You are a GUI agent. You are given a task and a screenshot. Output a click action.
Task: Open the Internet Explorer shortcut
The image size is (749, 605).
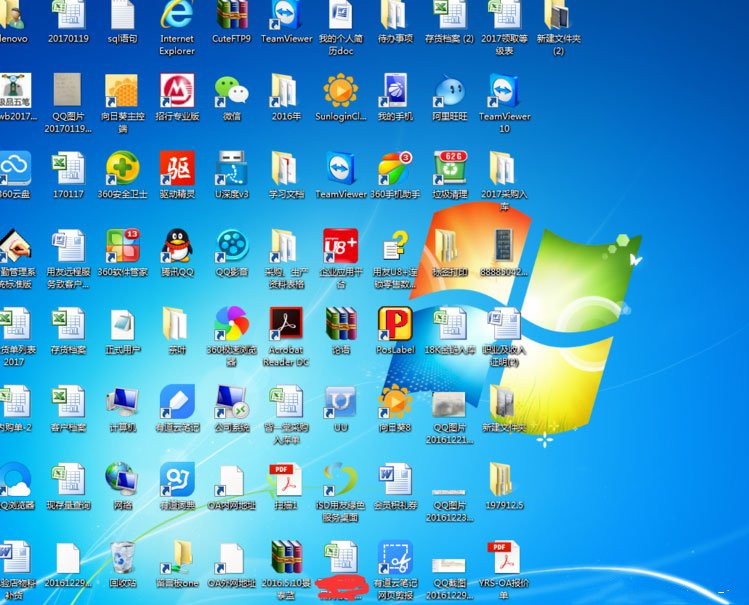177,28
